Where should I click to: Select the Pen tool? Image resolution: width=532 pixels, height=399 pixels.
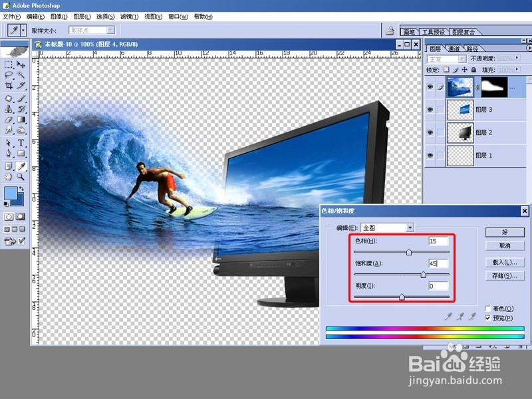point(9,154)
